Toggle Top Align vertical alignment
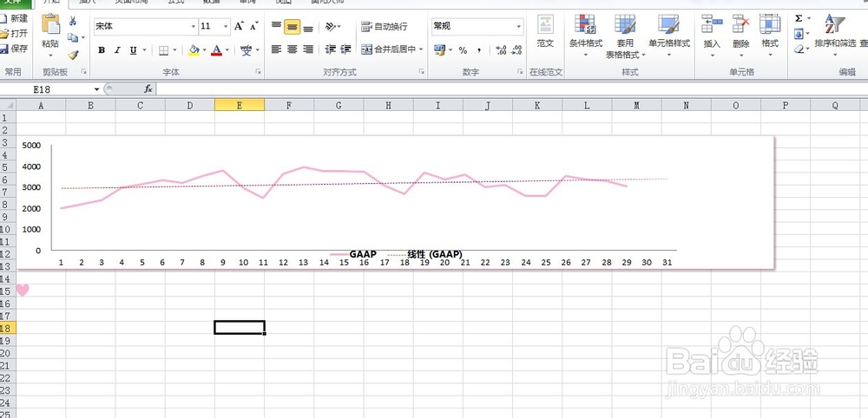Viewport: 868px width, 418px height. tap(277, 26)
